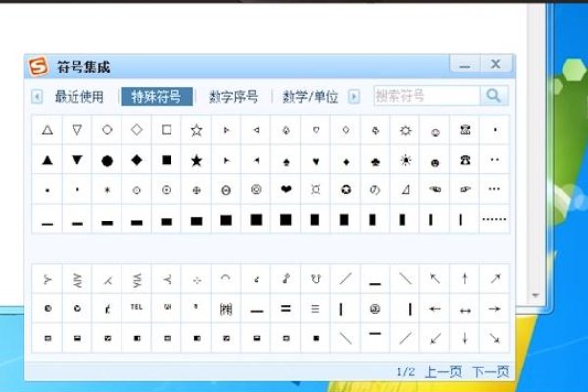Insert the TEL symbol
This screenshot has width=588, height=392.
137,307
